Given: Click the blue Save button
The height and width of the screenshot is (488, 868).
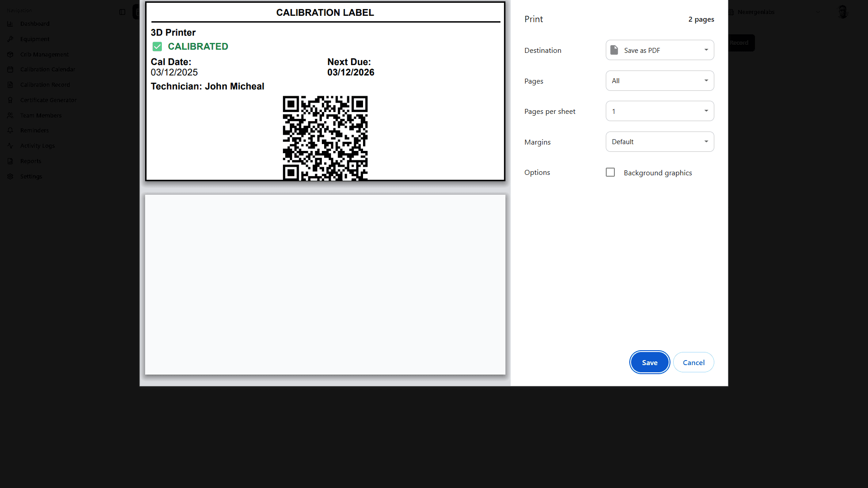Looking at the screenshot, I should [650, 362].
